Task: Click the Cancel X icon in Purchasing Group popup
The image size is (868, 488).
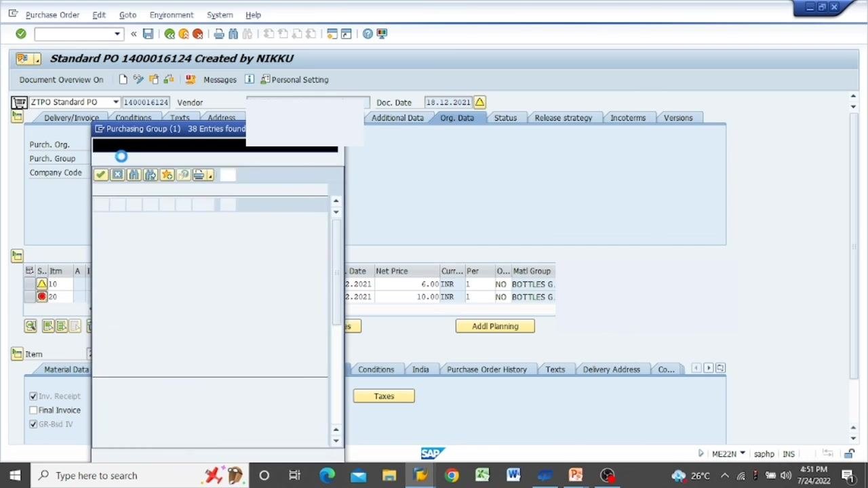Action: pos(117,175)
